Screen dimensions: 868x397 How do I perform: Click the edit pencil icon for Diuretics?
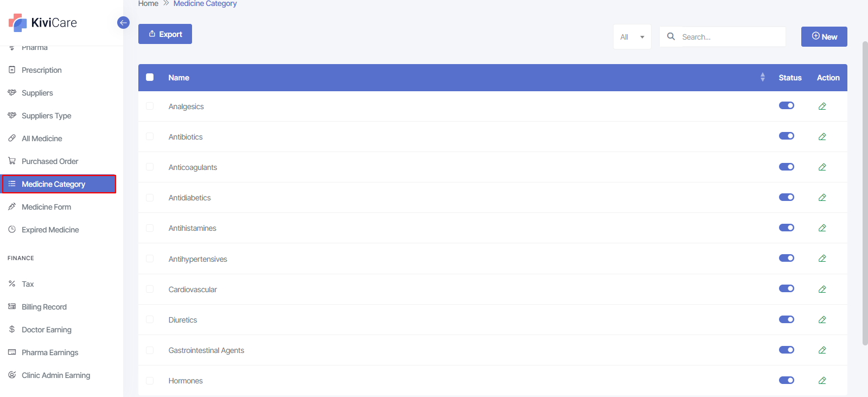coord(822,320)
